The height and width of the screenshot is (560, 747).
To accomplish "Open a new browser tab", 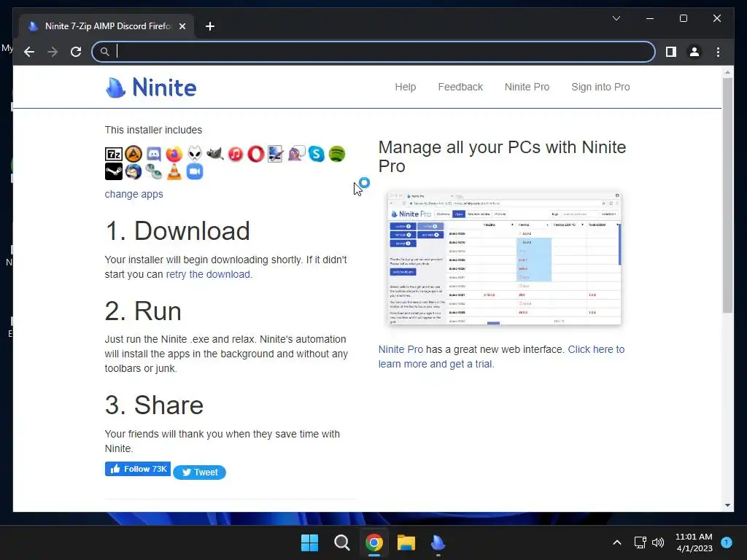I will click(210, 26).
